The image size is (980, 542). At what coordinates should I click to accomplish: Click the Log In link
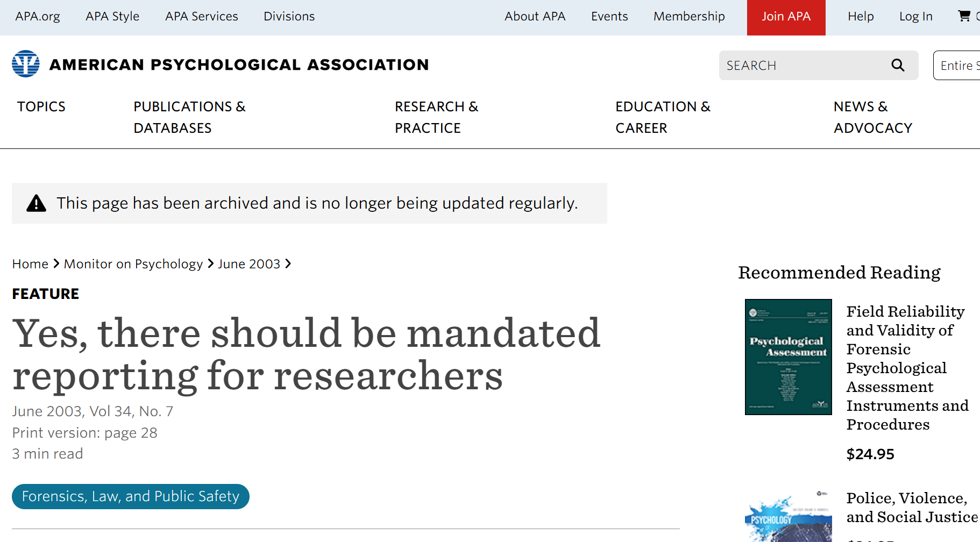click(x=916, y=17)
